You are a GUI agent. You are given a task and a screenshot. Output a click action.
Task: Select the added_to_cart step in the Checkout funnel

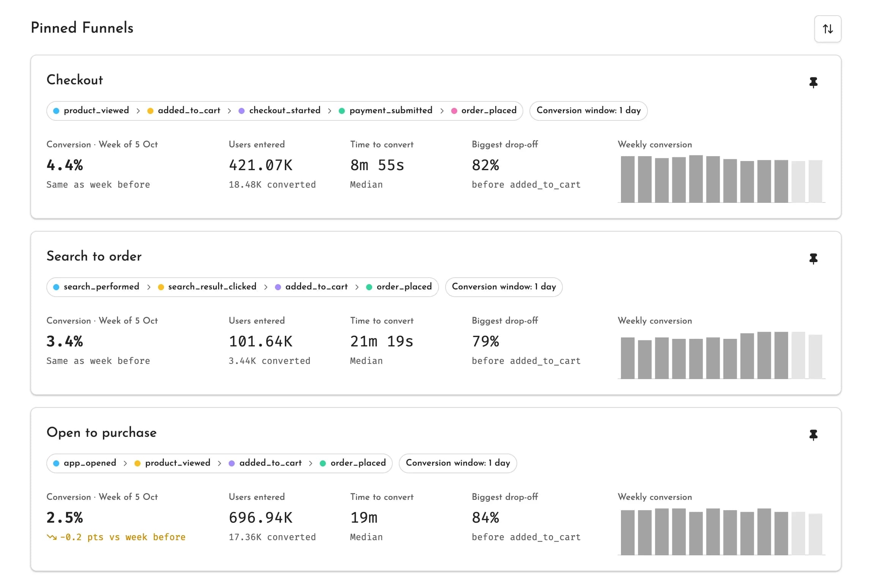point(184,111)
